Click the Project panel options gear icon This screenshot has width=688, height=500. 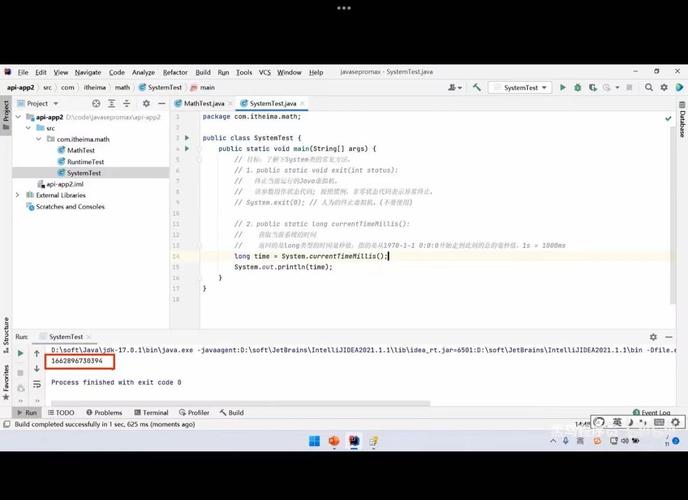coord(145,103)
